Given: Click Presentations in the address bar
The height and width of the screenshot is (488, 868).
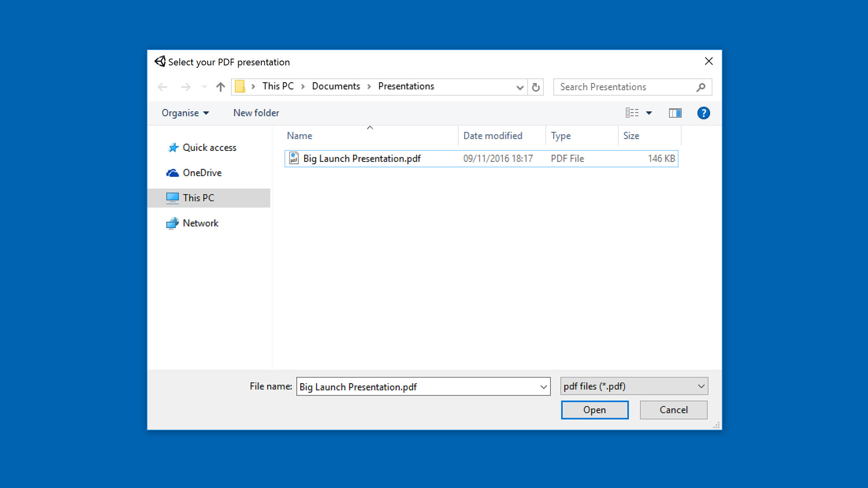Looking at the screenshot, I should (x=406, y=86).
